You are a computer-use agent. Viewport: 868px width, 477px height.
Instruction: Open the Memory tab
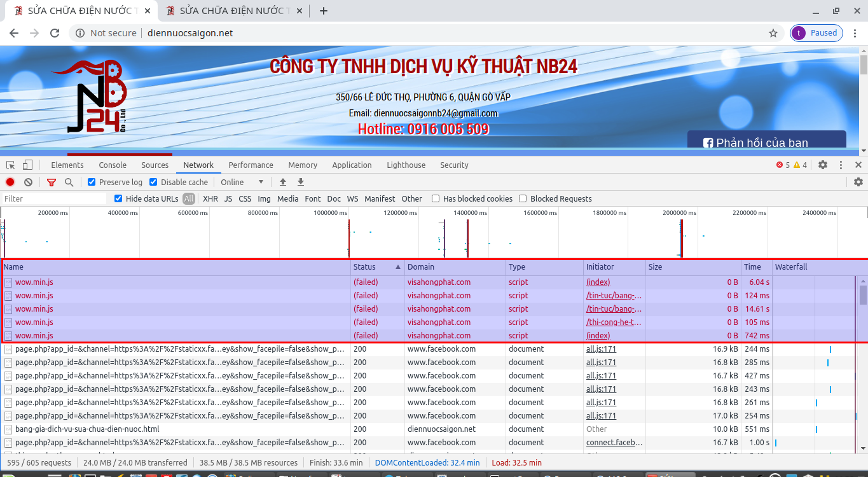click(303, 165)
